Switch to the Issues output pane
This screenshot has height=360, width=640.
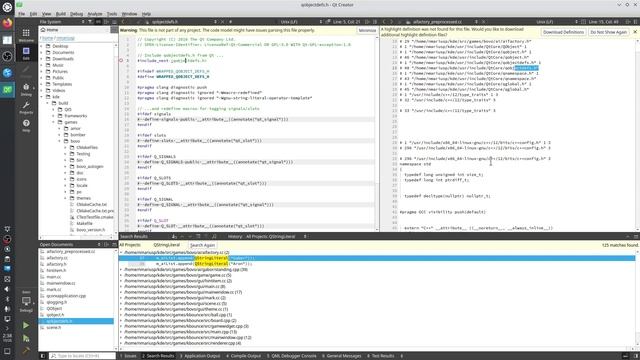click(128, 356)
